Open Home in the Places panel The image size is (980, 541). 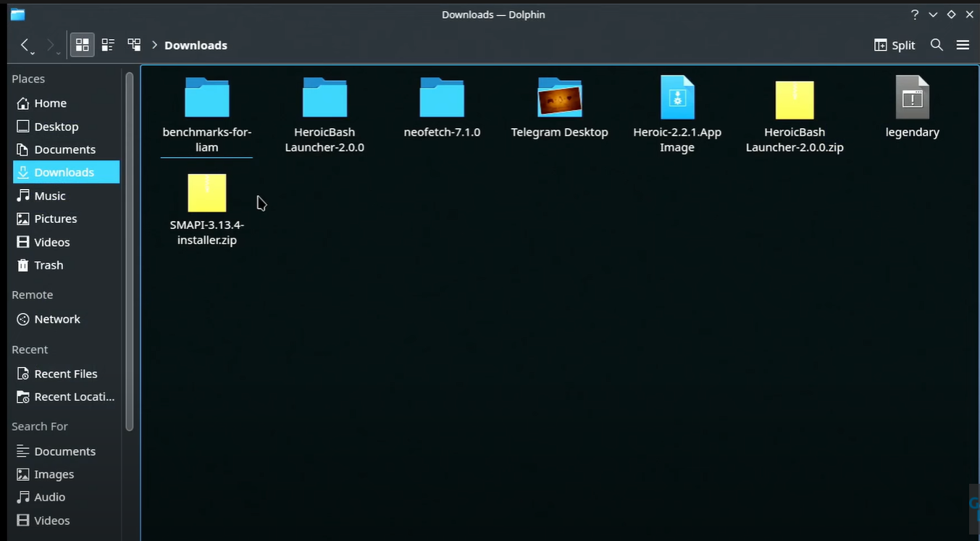point(66,103)
